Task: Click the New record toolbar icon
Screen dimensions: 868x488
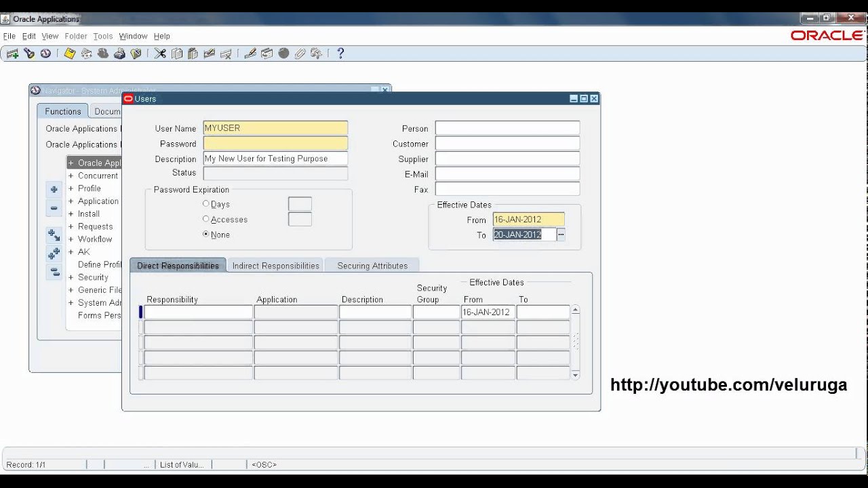Action: 12,54
